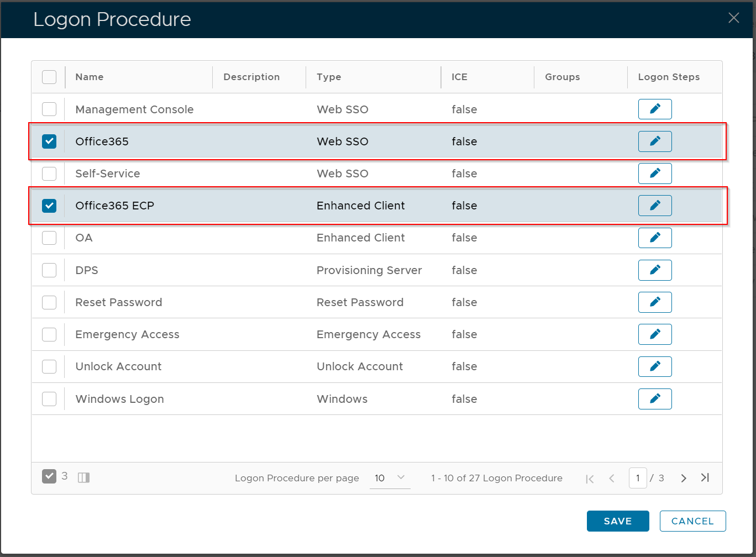
Task: Edit logon steps for Management Console
Action: (x=655, y=109)
